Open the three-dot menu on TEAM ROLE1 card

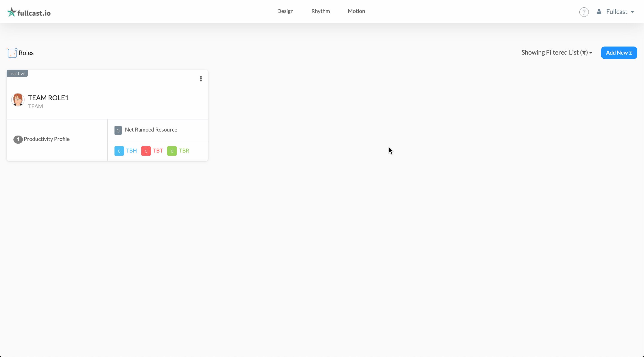[201, 79]
